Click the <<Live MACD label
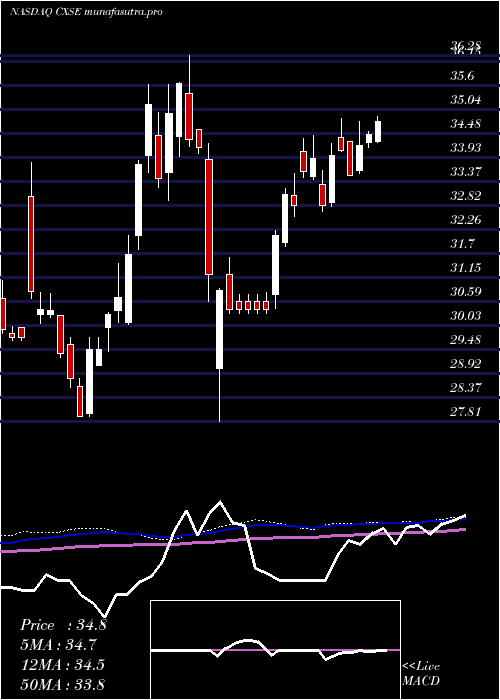500x700 pixels. 421,674
